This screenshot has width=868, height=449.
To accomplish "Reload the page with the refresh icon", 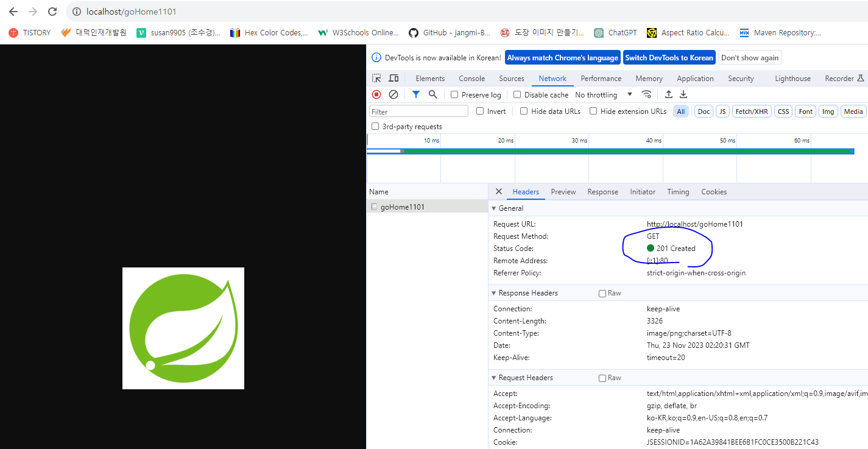I will coord(52,12).
